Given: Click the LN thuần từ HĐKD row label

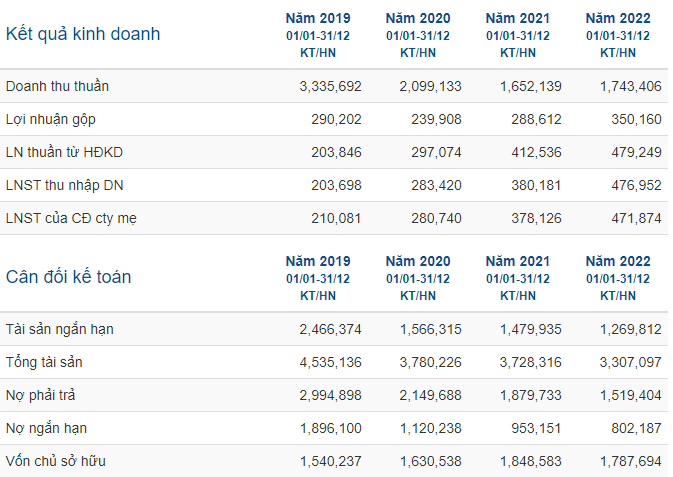Looking at the screenshot, I should click(x=64, y=152).
